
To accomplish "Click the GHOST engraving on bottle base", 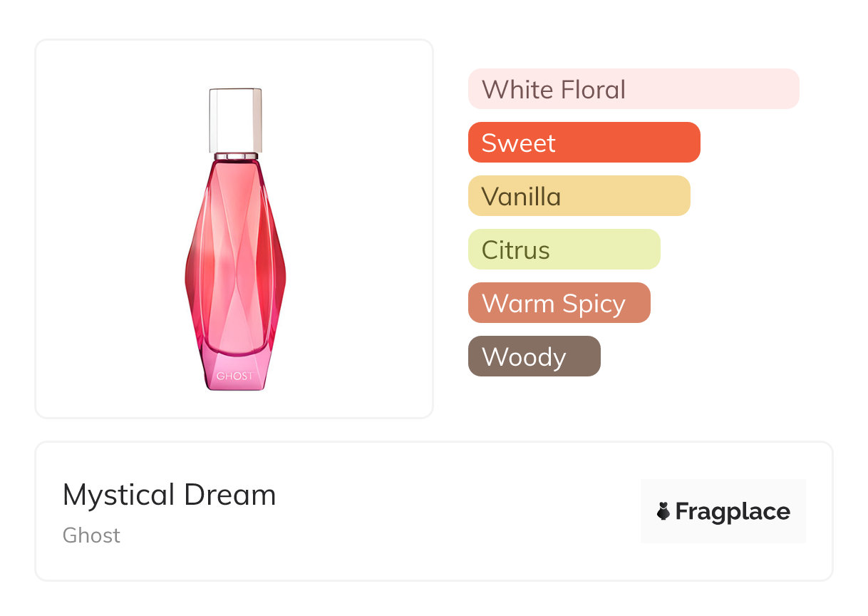I will click(x=234, y=376).
